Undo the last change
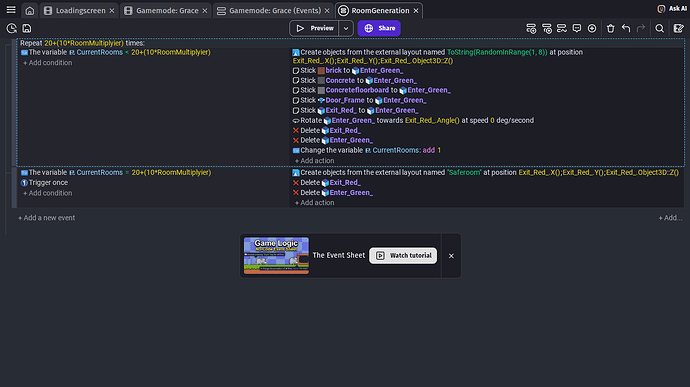690x387 pixels. pyautogui.click(x=626, y=29)
